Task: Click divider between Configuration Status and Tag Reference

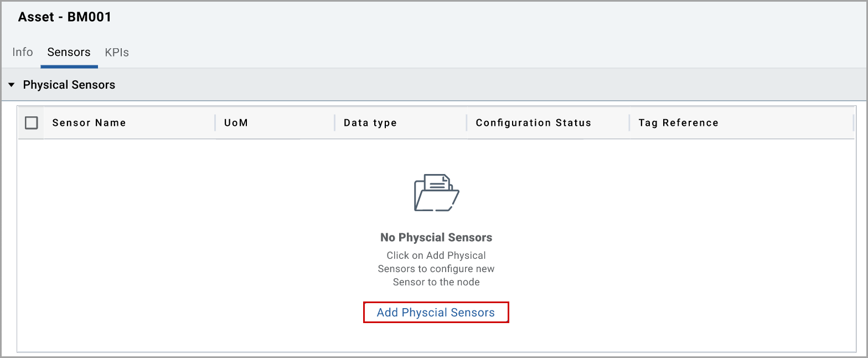Action: tap(629, 122)
